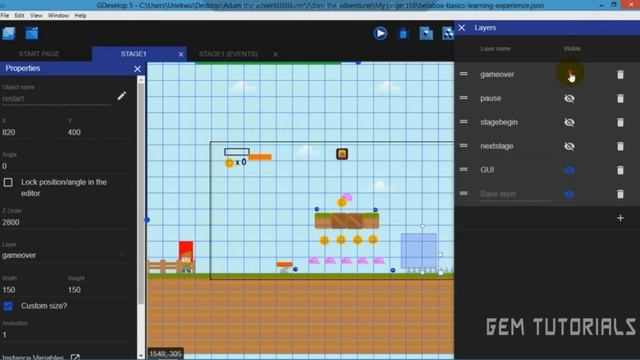Open the object groups toolbar icon
Screen dimensions: 640x360
pyautogui.click(x=448, y=33)
